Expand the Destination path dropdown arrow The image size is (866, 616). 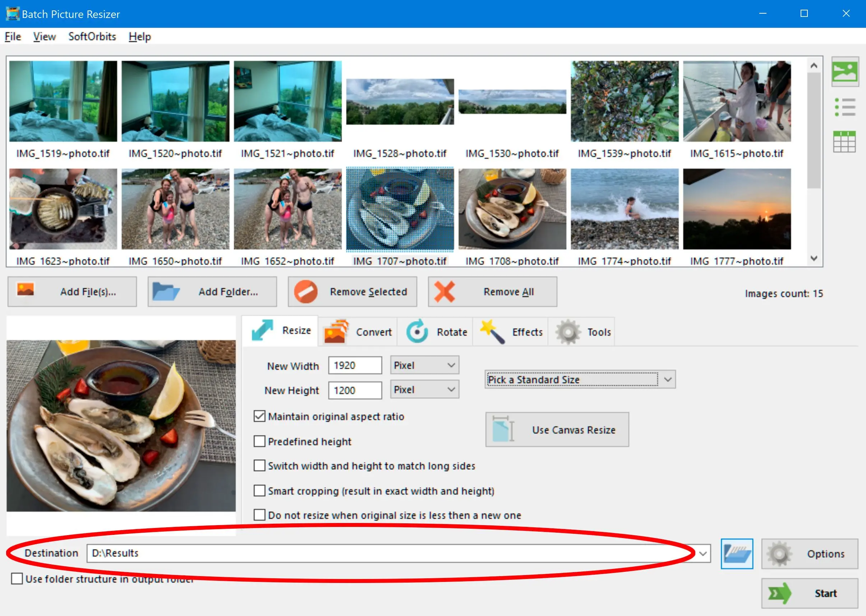[703, 554]
